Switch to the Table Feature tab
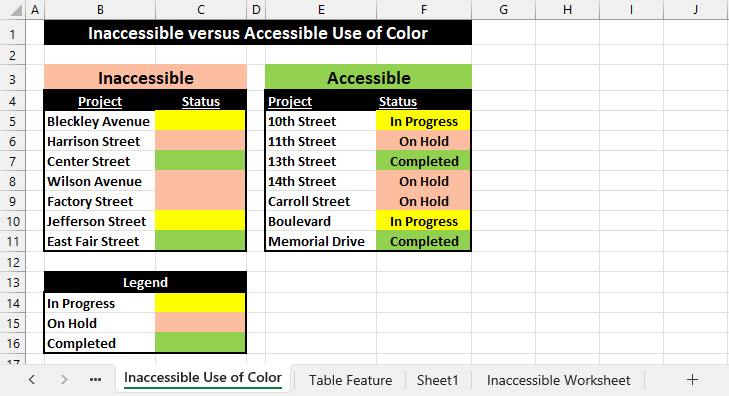Image resolution: width=729 pixels, height=396 pixels. point(351,380)
